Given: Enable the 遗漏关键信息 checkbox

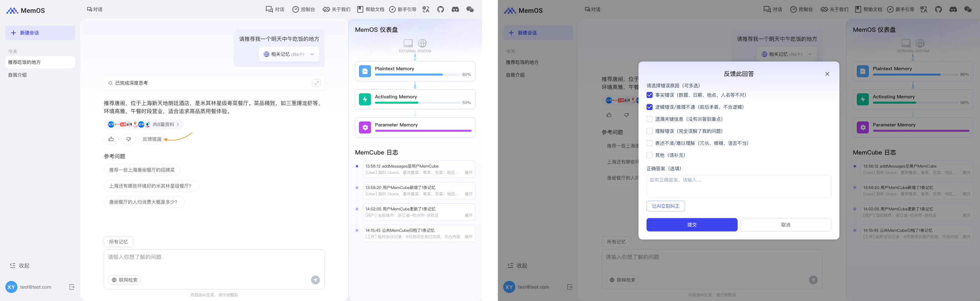Looking at the screenshot, I should pyautogui.click(x=650, y=119).
